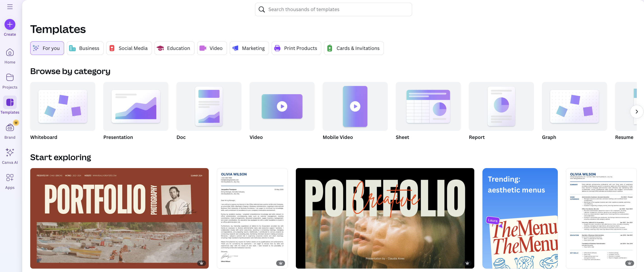Go to the Home sidebar icon
644x272 pixels.
[x=10, y=52]
